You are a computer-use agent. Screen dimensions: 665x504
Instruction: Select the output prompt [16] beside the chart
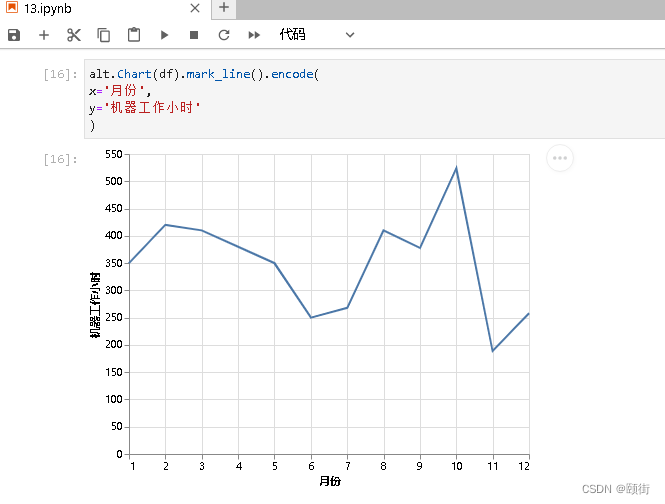[61, 159]
